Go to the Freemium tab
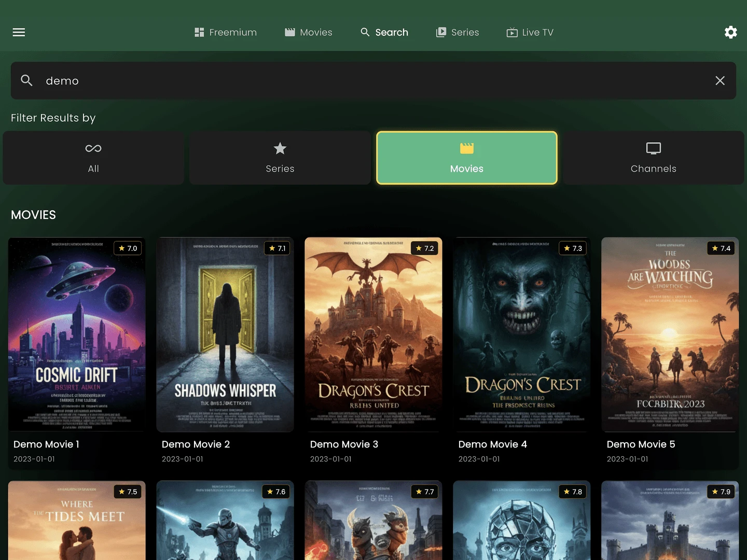Screen dimensions: 747x560 tap(226, 32)
